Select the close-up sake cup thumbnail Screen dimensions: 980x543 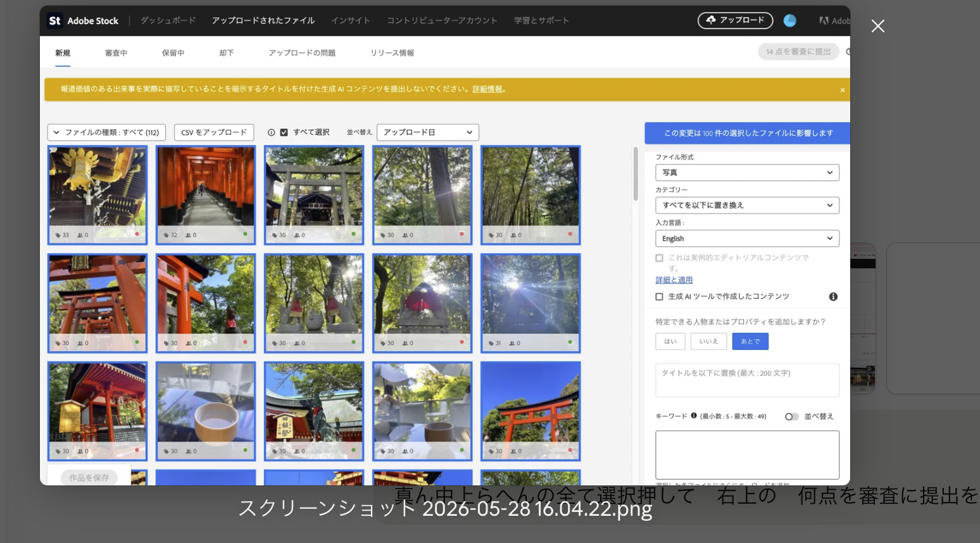(206, 411)
